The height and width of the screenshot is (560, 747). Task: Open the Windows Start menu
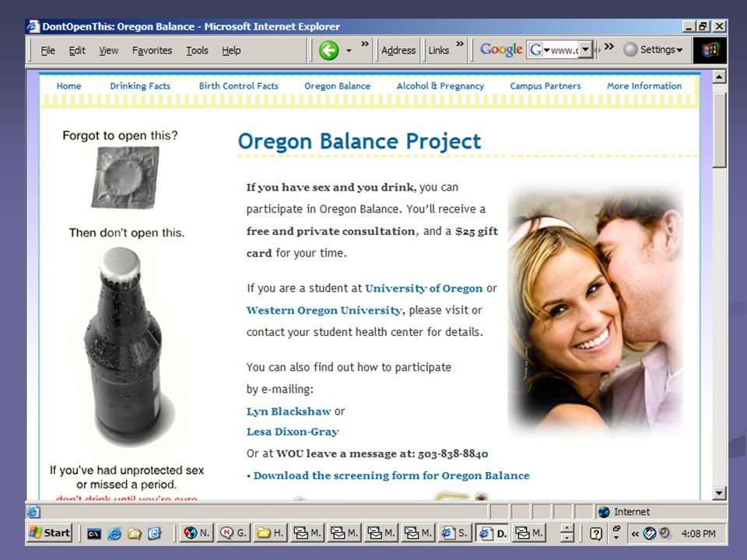[x=50, y=533]
